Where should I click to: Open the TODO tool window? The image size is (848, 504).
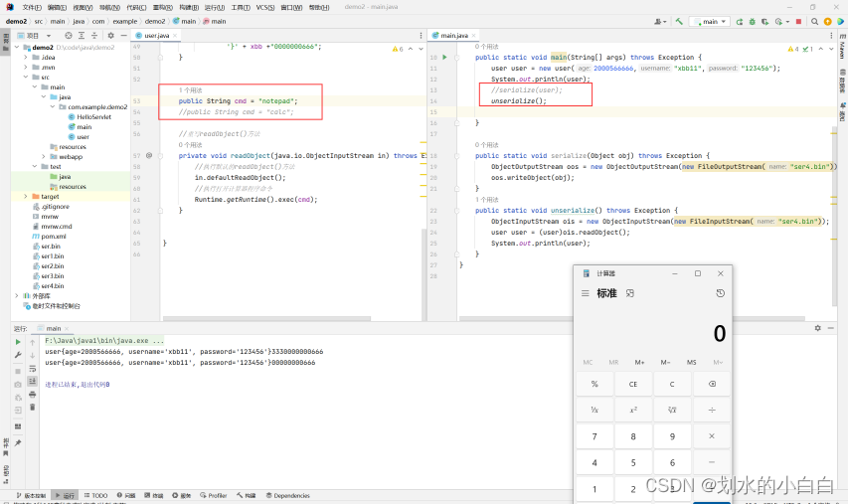[x=95, y=495]
